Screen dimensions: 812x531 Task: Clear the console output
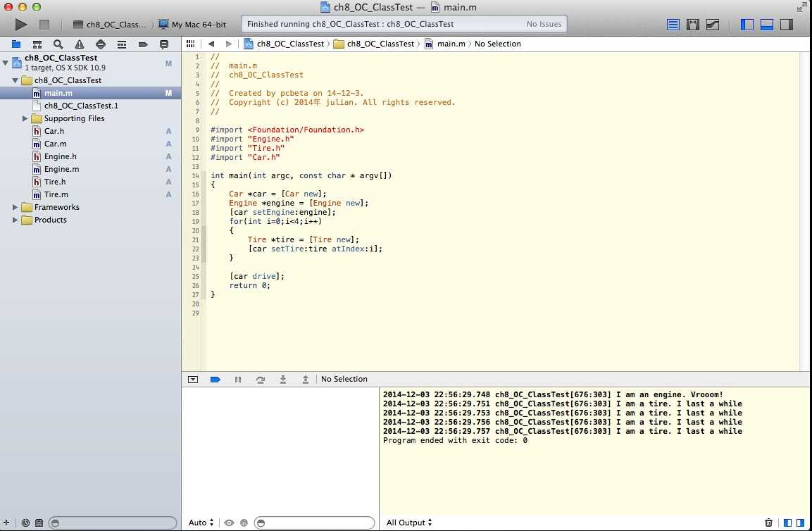[768, 523]
